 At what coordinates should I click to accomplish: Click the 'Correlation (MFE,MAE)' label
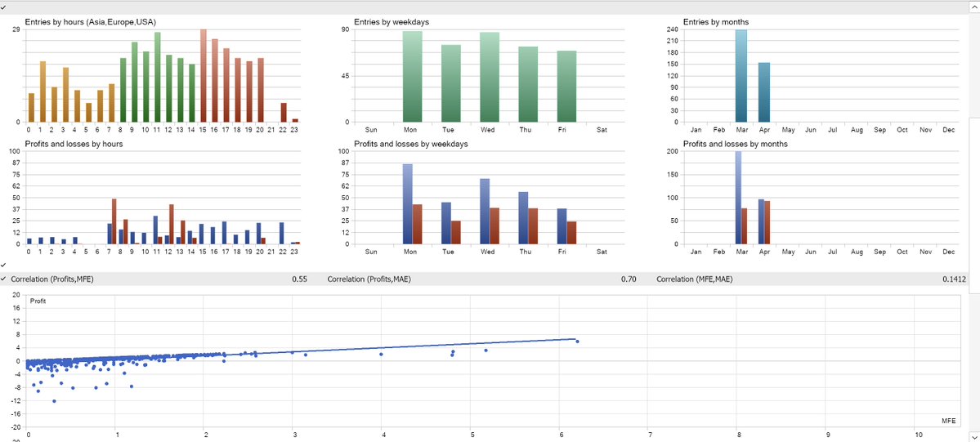(x=695, y=279)
